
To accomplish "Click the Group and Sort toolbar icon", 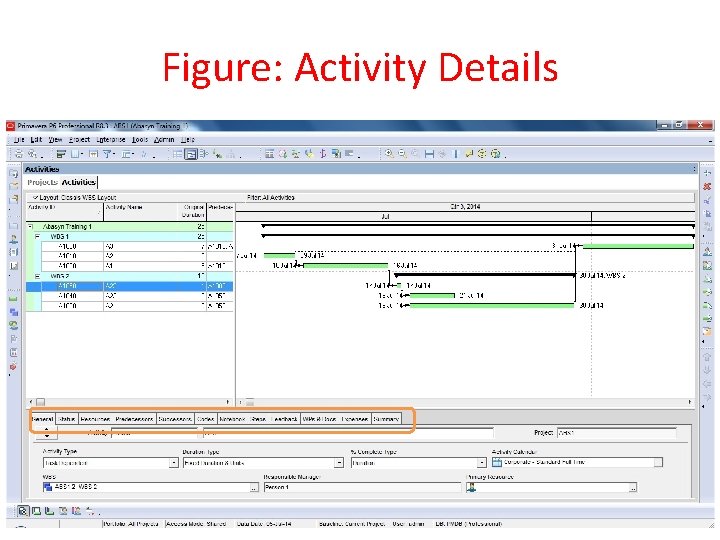I will point(126,154).
